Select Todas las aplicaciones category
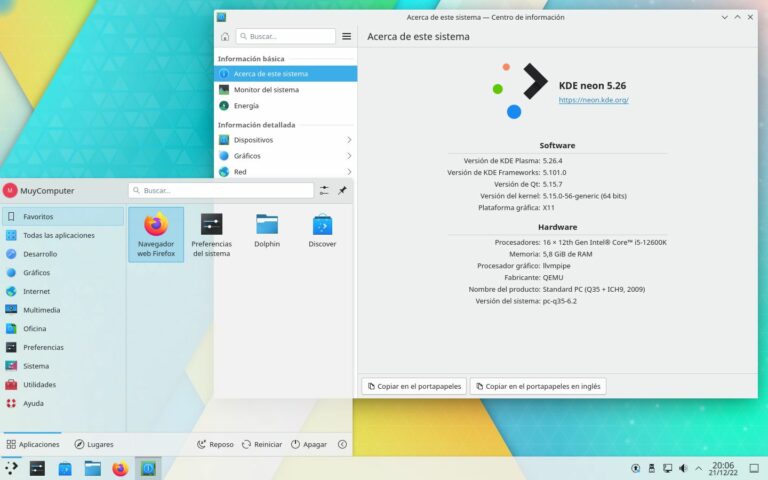Image resolution: width=768 pixels, height=480 pixels. [x=63, y=235]
